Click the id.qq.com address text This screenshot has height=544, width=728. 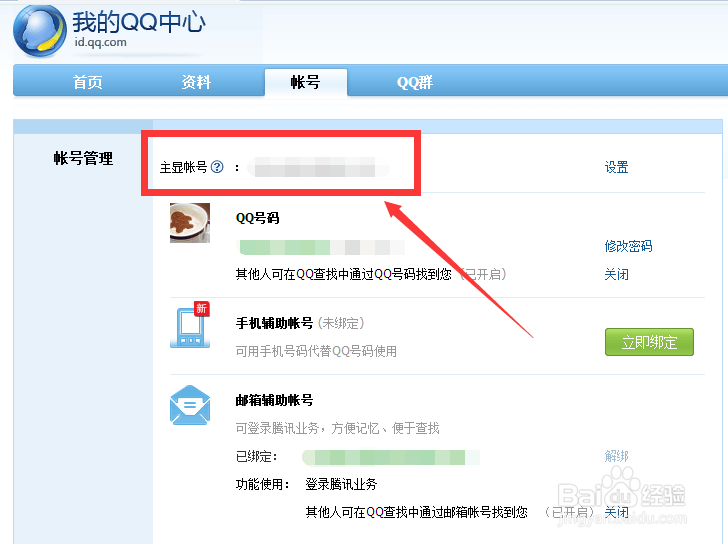(x=100, y=42)
